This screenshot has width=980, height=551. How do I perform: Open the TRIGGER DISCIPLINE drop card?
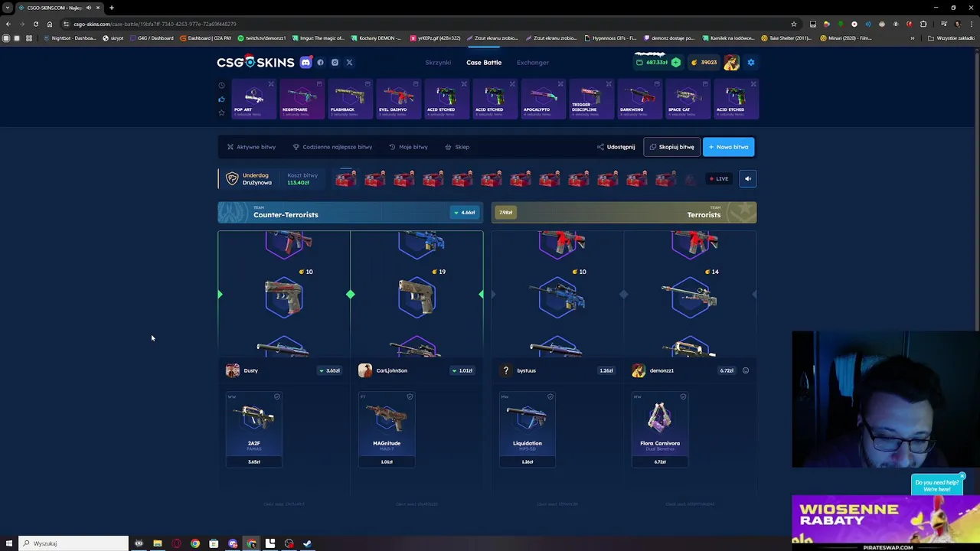click(x=591, y=99)
